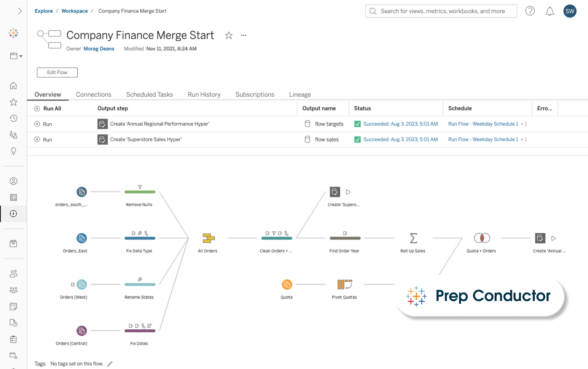This screenshot has height=369, width=588.
Task: Open the Schedules calendar icon in sidebar
Action: coord(13,306)
